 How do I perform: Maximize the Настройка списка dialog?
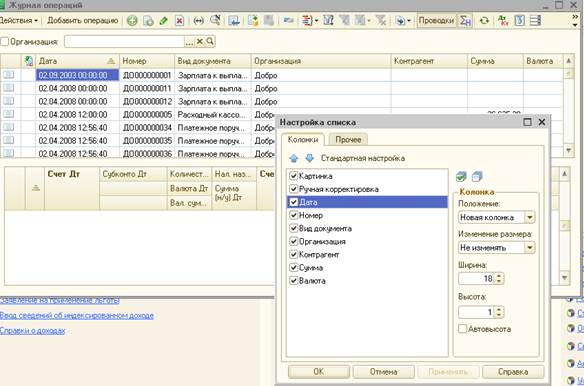pyautogui.click(x=527, y=122)
